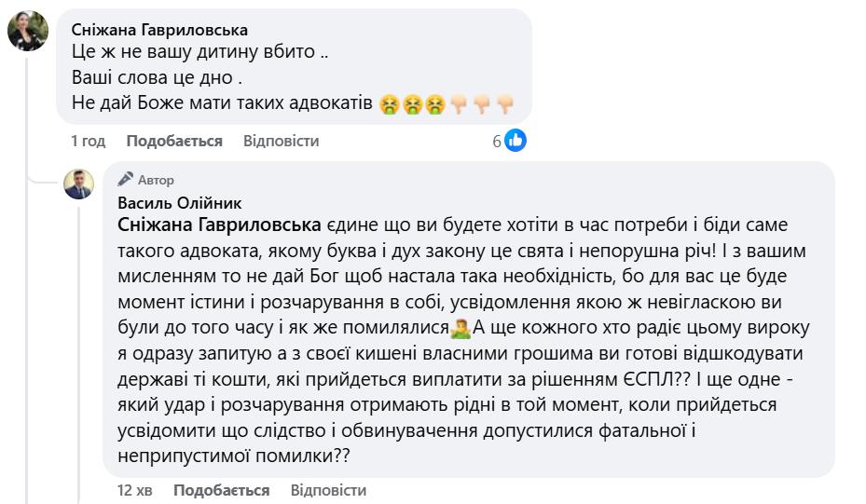Viewport: 866px width, 504px height.
Task: Click the first nauseated face emoji
Action: pos(390,105)
